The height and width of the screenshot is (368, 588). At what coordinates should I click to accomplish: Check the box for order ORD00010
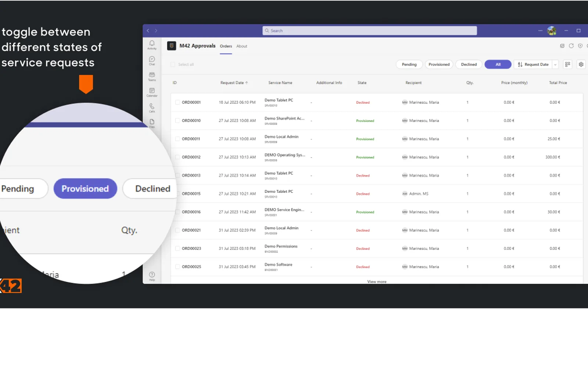click(178, 121)
